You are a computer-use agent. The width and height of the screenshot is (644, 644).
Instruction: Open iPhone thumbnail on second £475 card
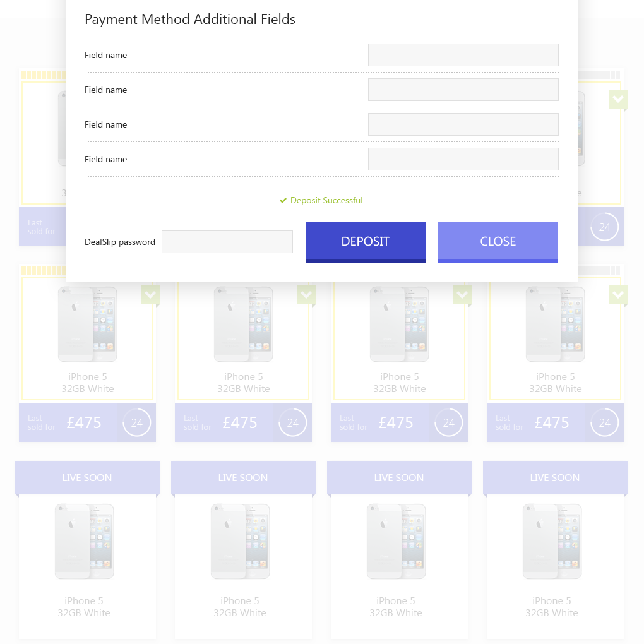coord(244,324)
